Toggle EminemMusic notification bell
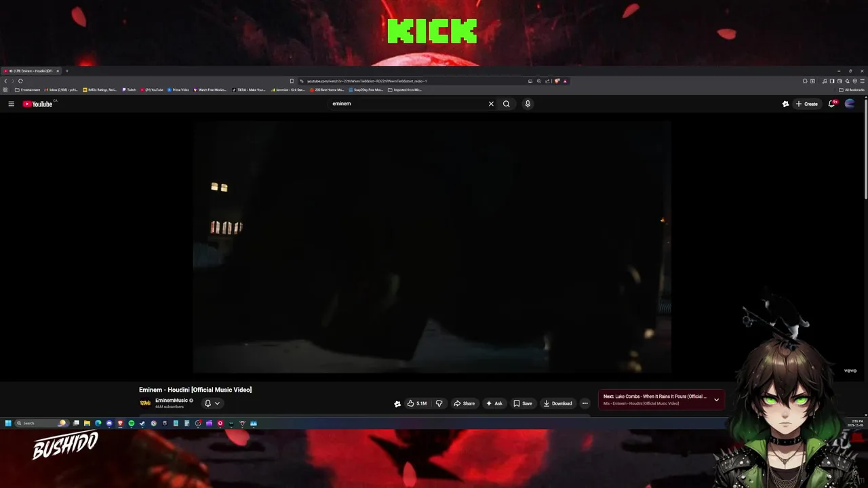This screenshot has height=488, width=868. pos(208,403)
